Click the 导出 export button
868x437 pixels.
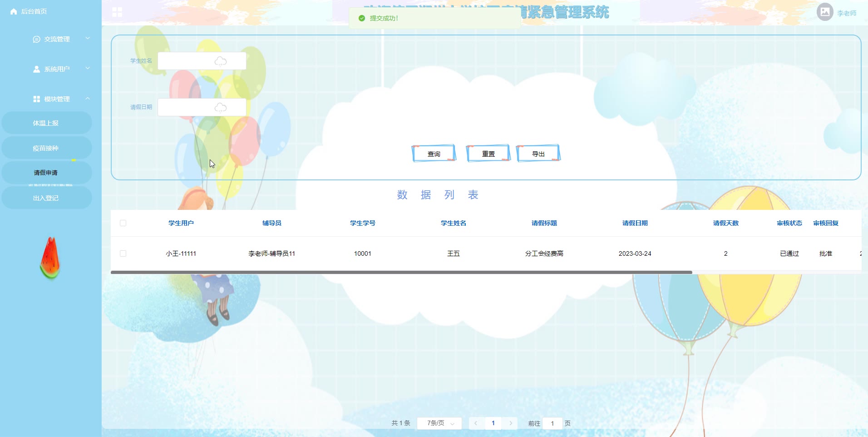[538, 154]
